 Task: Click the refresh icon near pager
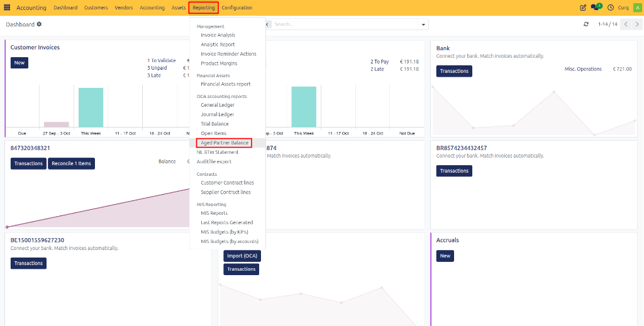[586, 24]
